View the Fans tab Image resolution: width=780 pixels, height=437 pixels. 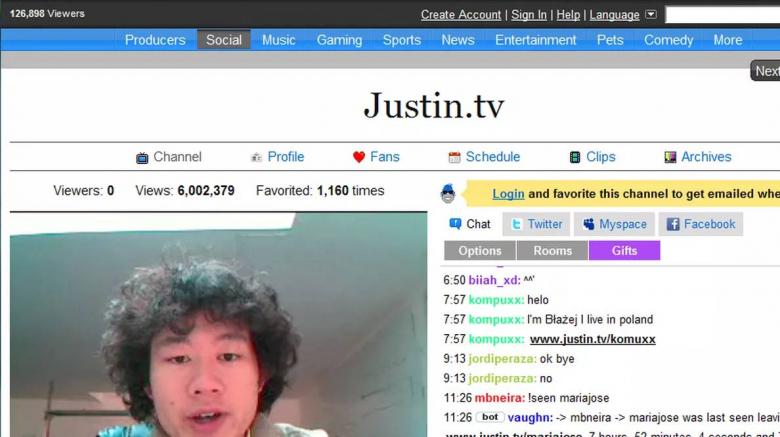click(376, 157)
